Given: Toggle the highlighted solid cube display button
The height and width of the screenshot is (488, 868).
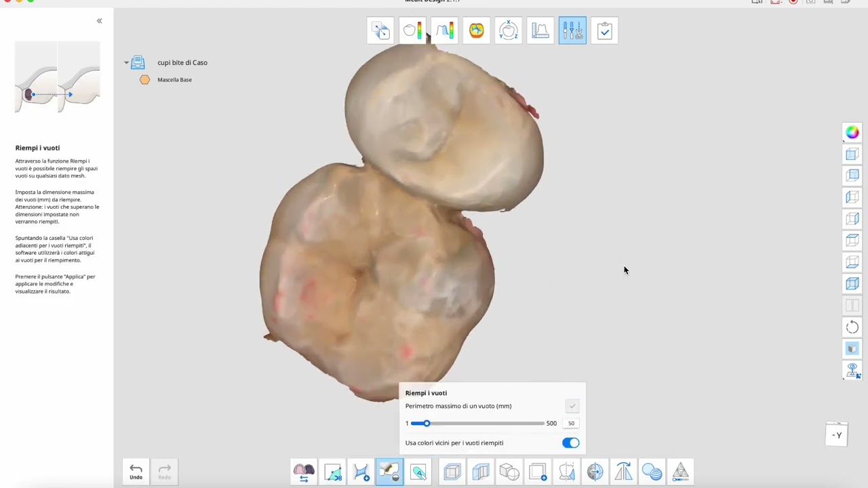Looking at the screenshot, I should [852, 348].
